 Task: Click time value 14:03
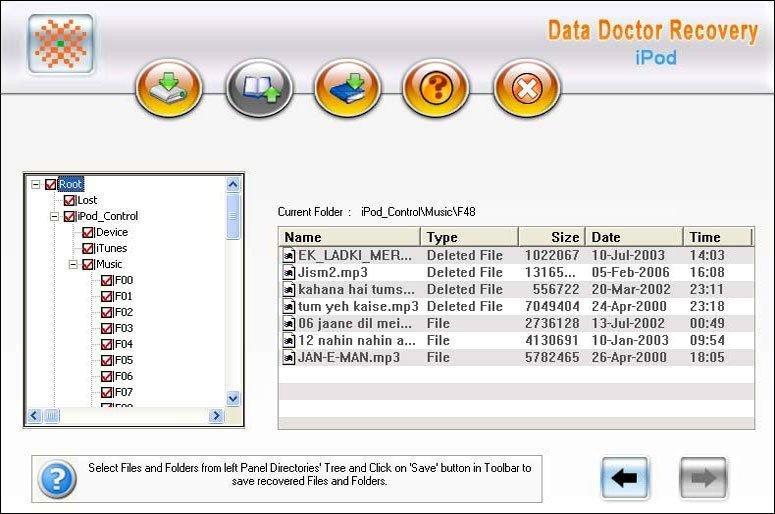coord(707,256)
